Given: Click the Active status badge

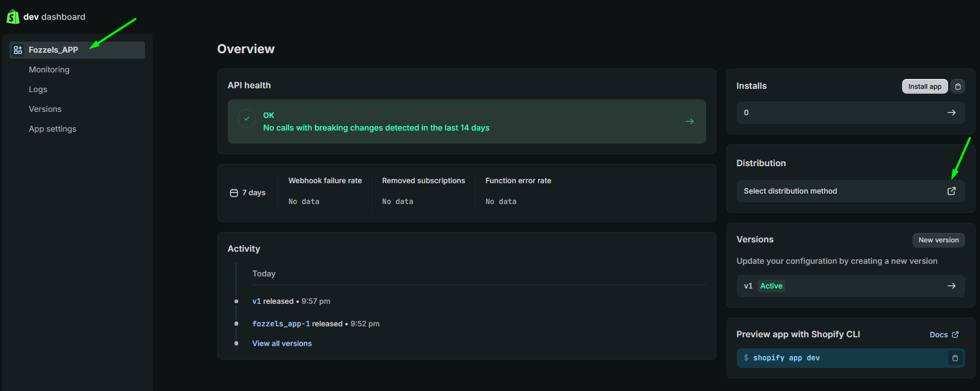Looking at the screenshot, I should pyautogui.click(x=771, y=286).
